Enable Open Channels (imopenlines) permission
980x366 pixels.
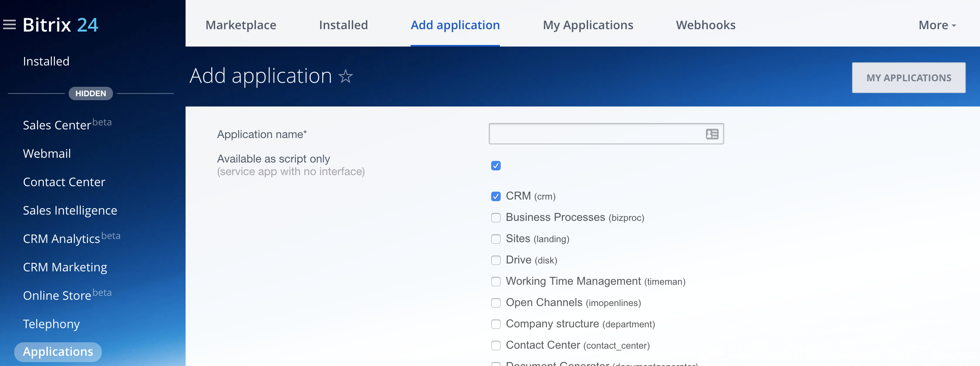[x=496, y=303]
